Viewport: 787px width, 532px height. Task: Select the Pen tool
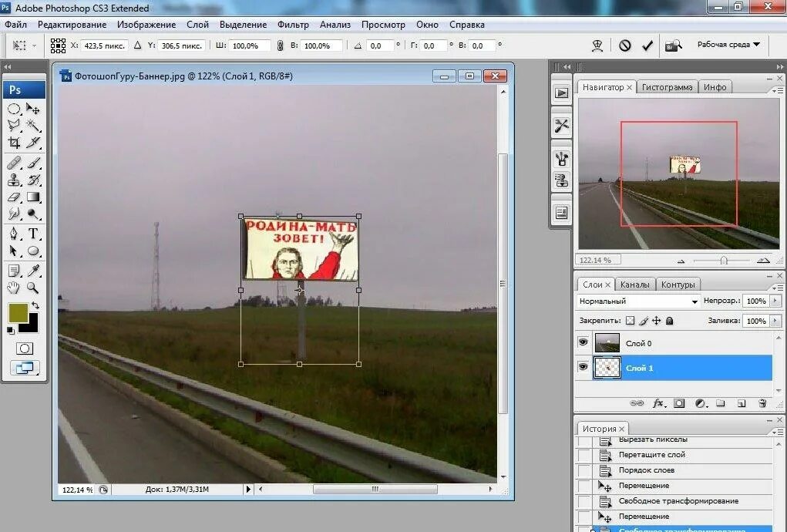(x=14, y=234)
